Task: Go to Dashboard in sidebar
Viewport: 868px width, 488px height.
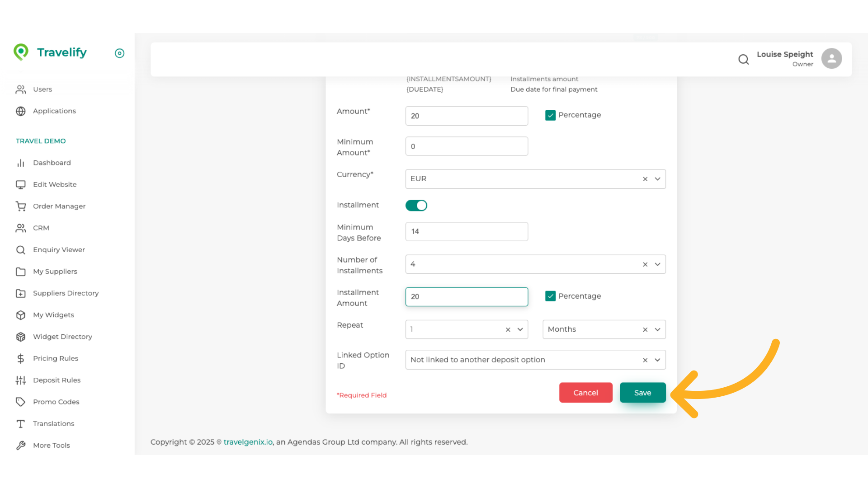Action: pyautogui.click(x=52, y=163)
